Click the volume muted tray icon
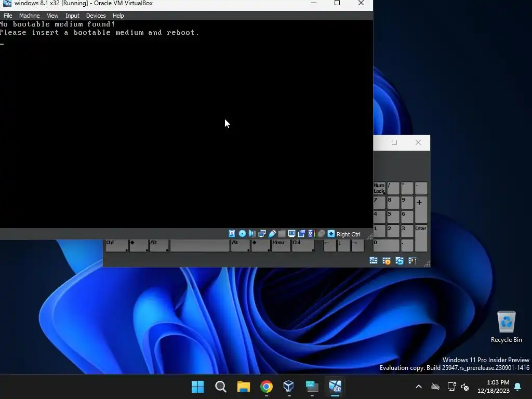 [465, 387]
